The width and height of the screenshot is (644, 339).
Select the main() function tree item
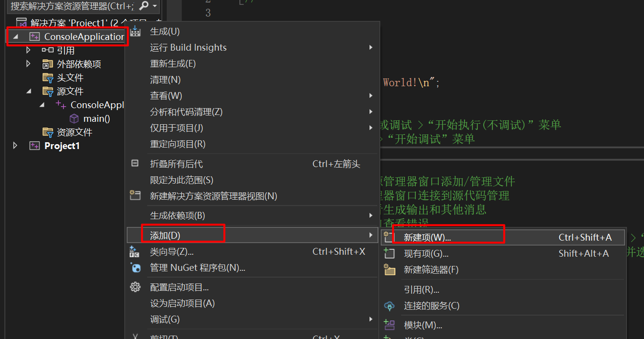point(97,118)
